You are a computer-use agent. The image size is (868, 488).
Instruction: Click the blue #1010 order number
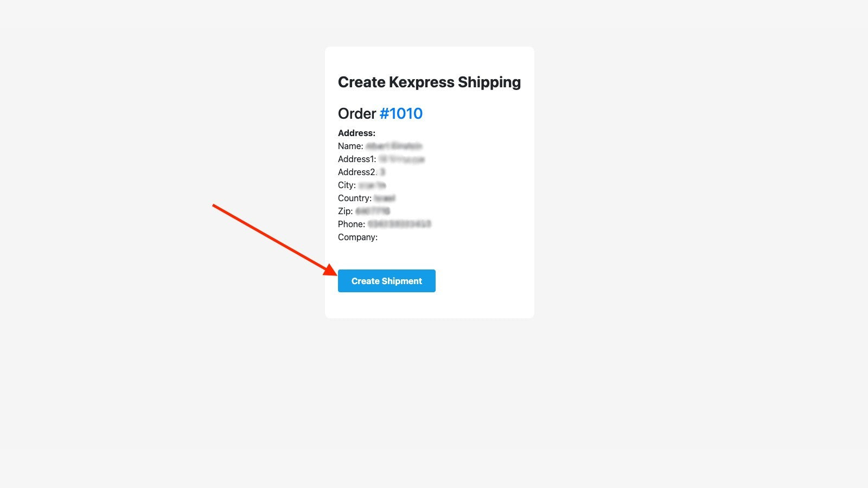pos(401,114)
